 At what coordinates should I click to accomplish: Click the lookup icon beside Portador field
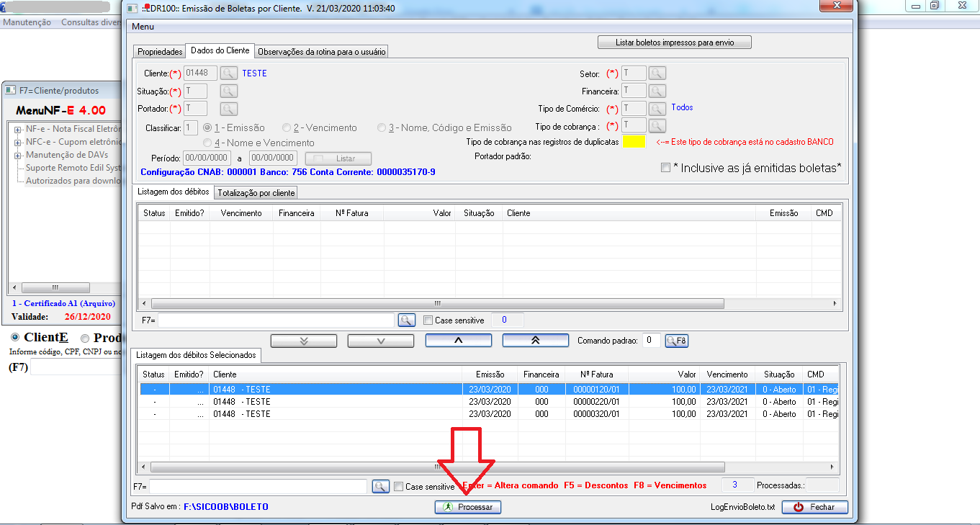point(228,109)
